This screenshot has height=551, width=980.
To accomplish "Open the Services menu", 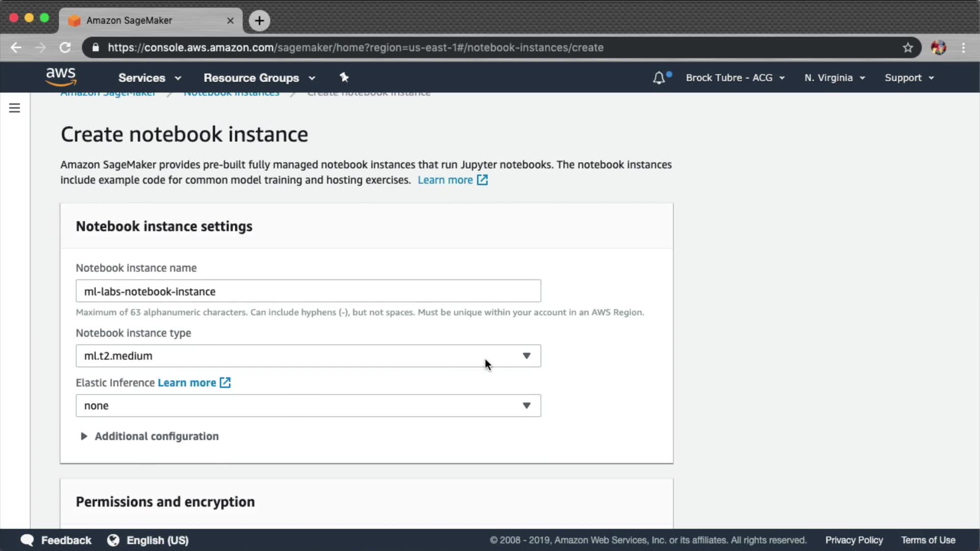I will (149, 78).
